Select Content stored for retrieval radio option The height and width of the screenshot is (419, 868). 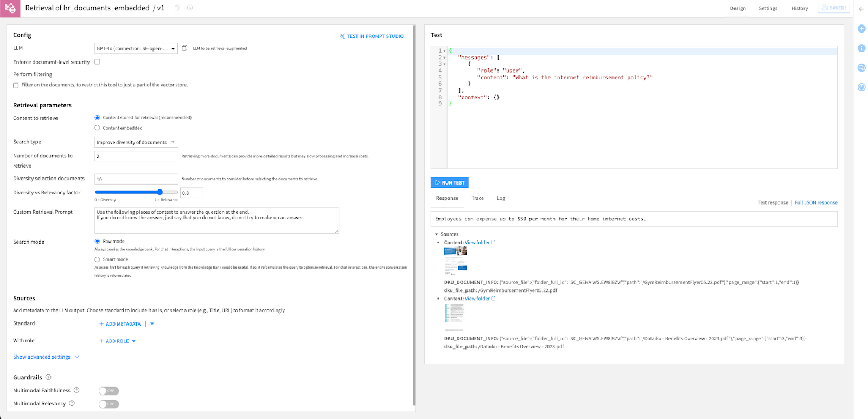pos(98,118)
